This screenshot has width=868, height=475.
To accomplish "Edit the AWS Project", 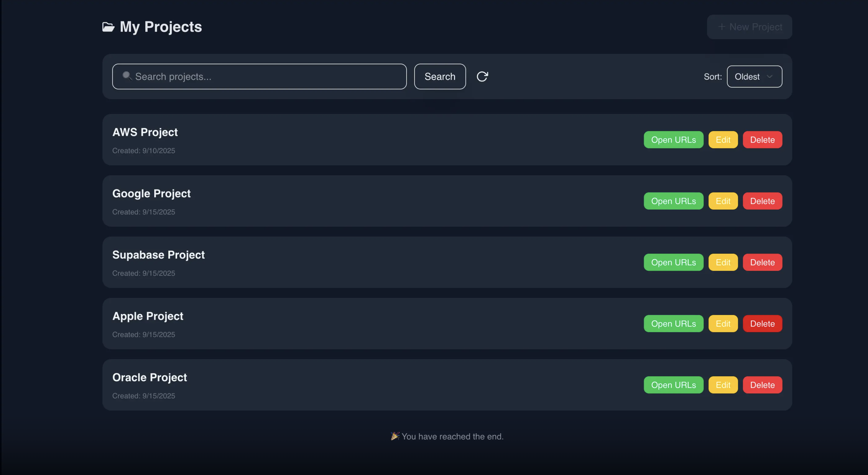I will point(723,139).
